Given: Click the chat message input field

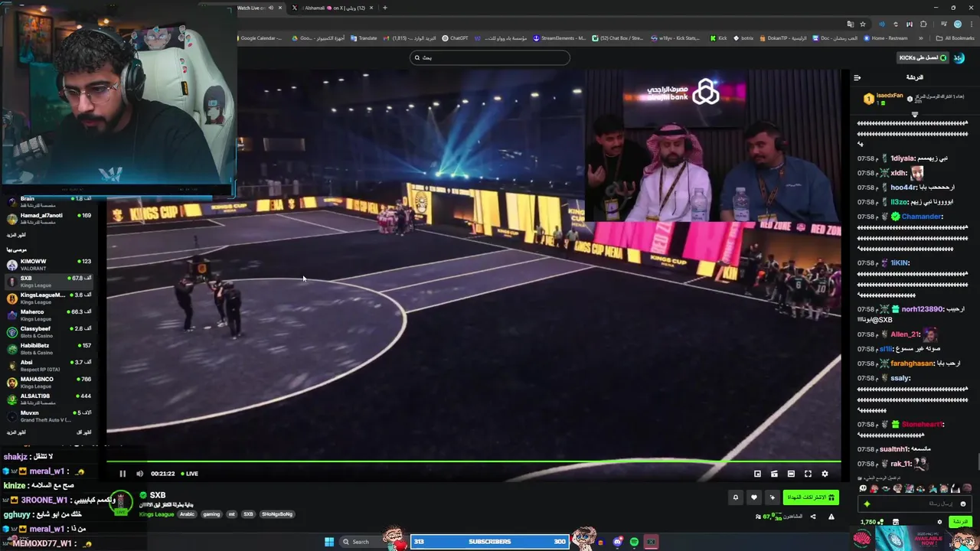Looking at the screenshot, I should pos(915,504).
